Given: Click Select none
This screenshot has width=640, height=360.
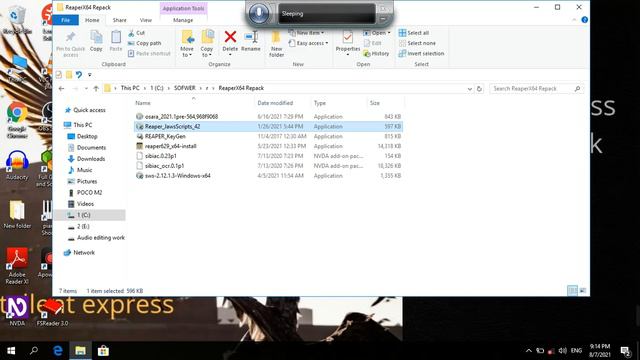Looking at the screenshot, I should [x=417, y=43].
